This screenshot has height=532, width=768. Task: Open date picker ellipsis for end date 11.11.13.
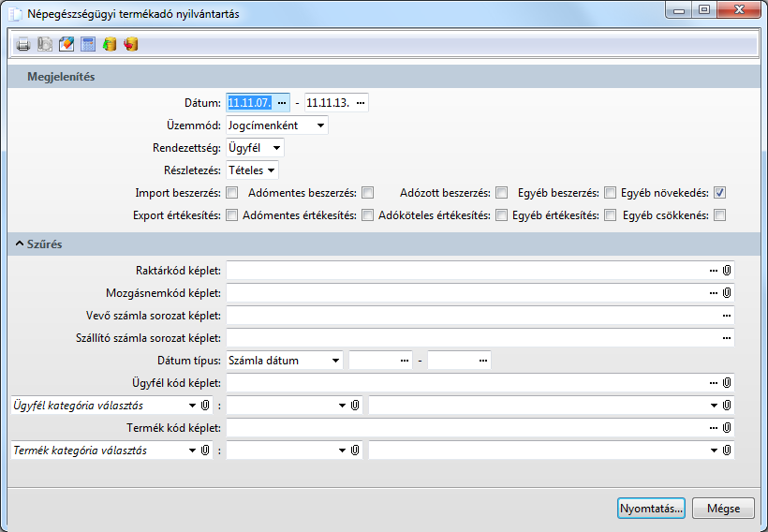[361, 102]
